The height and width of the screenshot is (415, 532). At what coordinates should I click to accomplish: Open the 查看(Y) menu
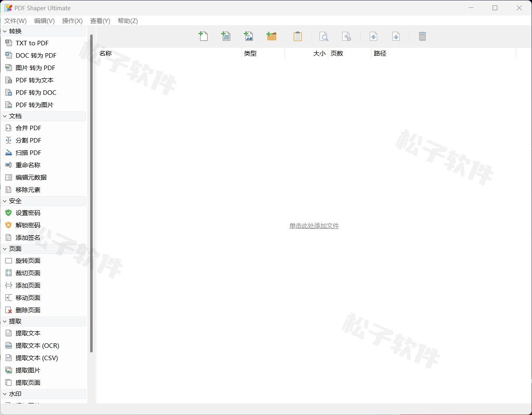[x=100, y=21]
